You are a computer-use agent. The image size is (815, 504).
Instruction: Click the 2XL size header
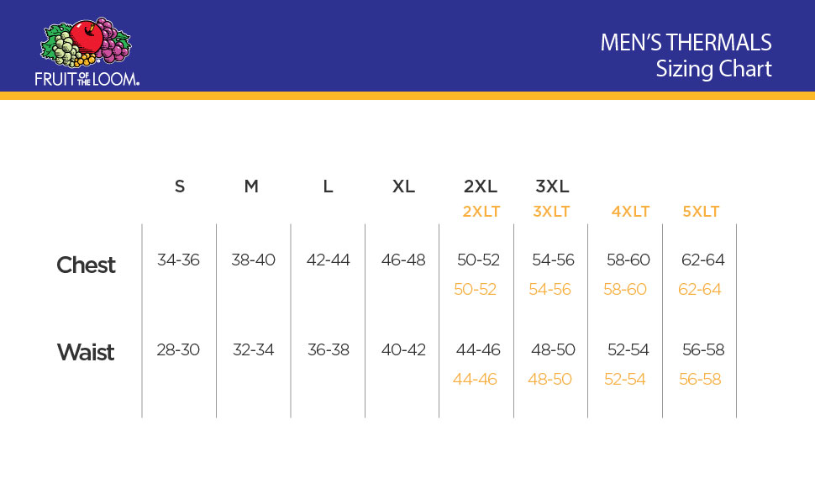481,186
